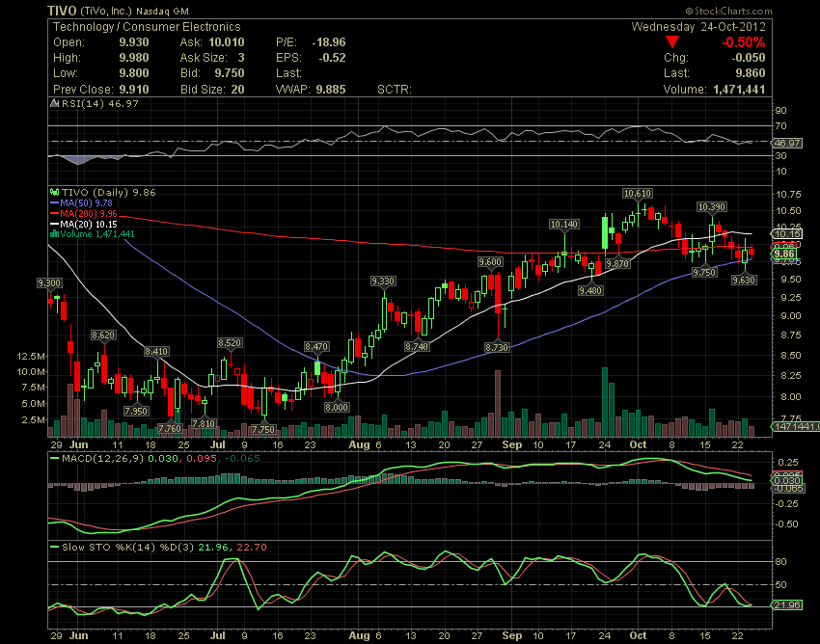Select the header Volume value 1,471,441
The height and width of the screenshot is (644, 820).
[x=740, y=90]
